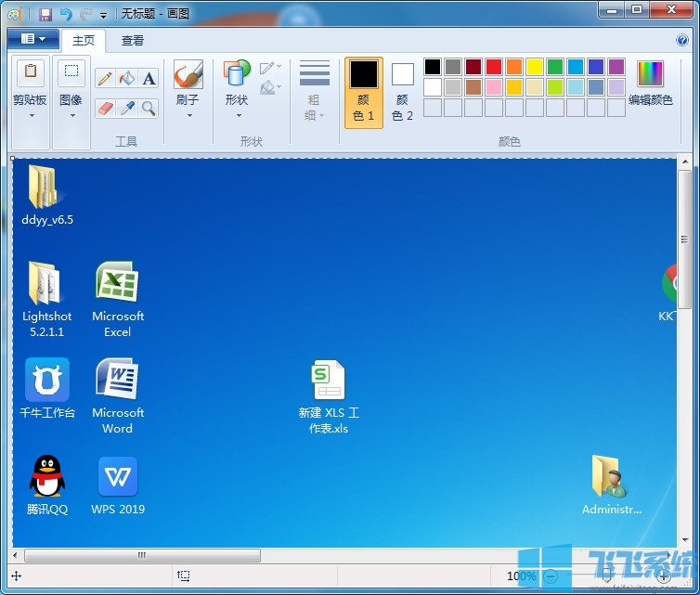700x595 pixels.
Task: Select the Pencil tool
Action: click(x=105, y=79)
